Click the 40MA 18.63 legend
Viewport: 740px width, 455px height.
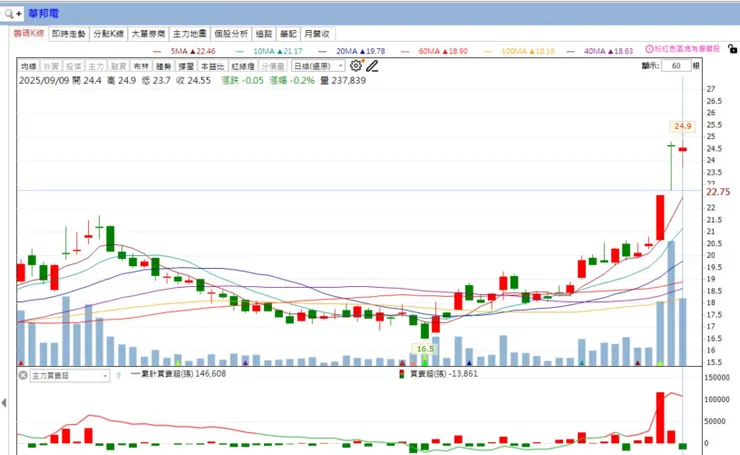tap(600, 51)
